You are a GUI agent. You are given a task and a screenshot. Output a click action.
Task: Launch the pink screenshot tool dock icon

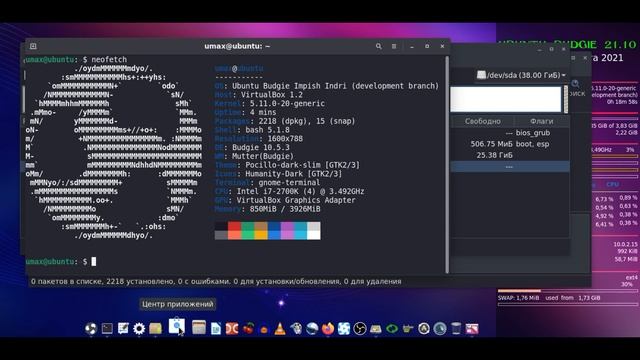click(472, 329)
